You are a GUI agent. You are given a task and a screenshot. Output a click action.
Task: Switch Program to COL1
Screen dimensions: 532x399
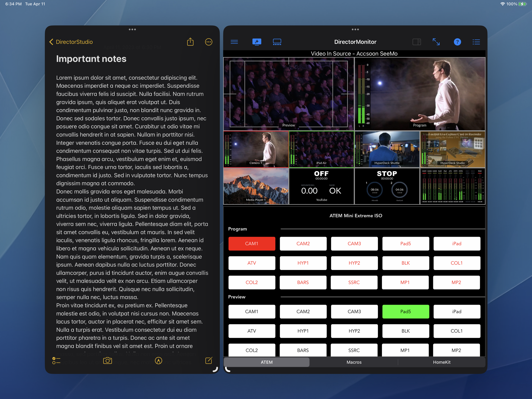[457, 263]
